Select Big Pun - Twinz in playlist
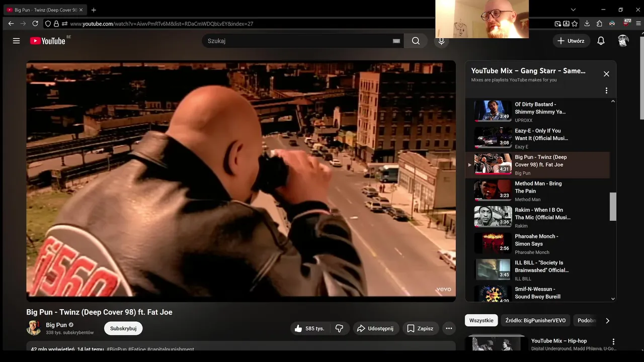644x362 pixels. coord(537,165)
